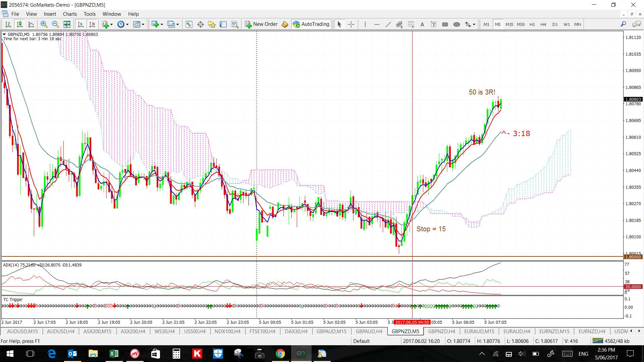Draw a horizontal line tool
The width and height of the screenshot is (644, 362).
click(377, 24)
